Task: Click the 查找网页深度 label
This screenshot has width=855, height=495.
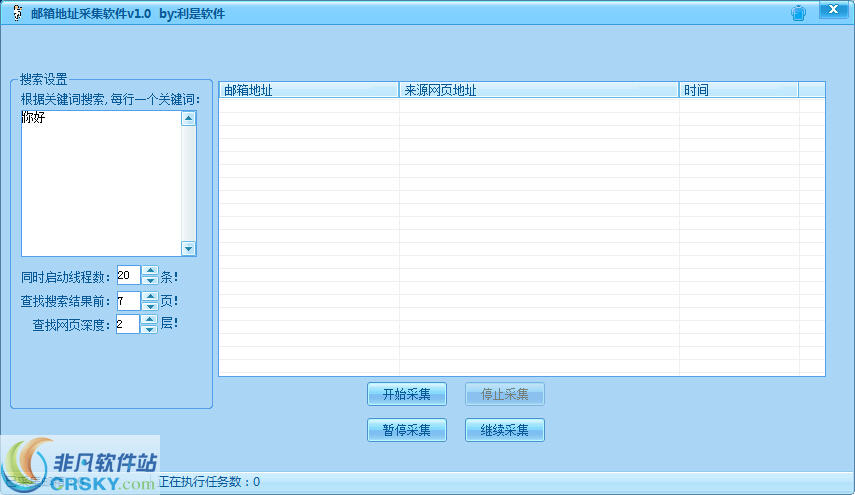Action: [x=71, y=325]
